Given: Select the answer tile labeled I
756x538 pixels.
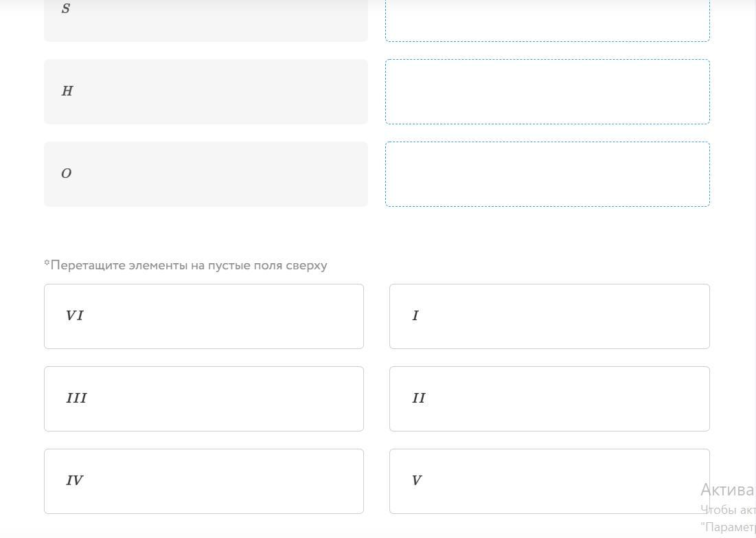Looking at the screenshot, I should 549,316.
